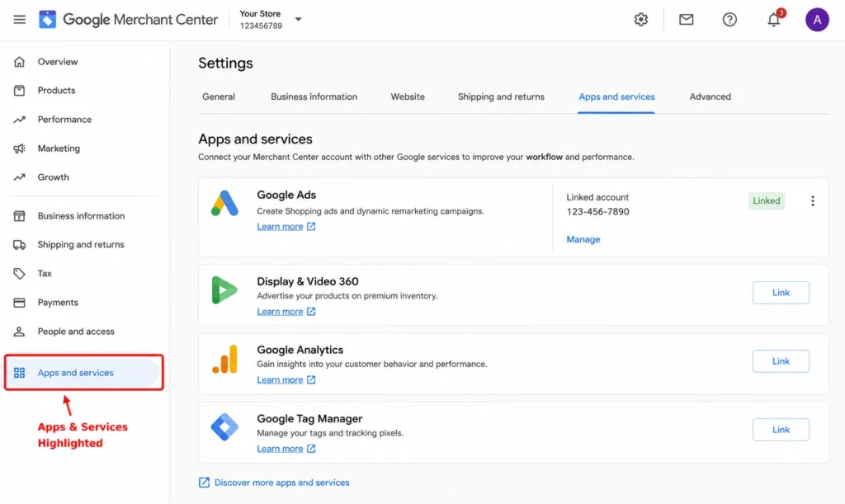Expand the Your Store account dropdown
Screen dimensions: 845x504
click(298, 20)
